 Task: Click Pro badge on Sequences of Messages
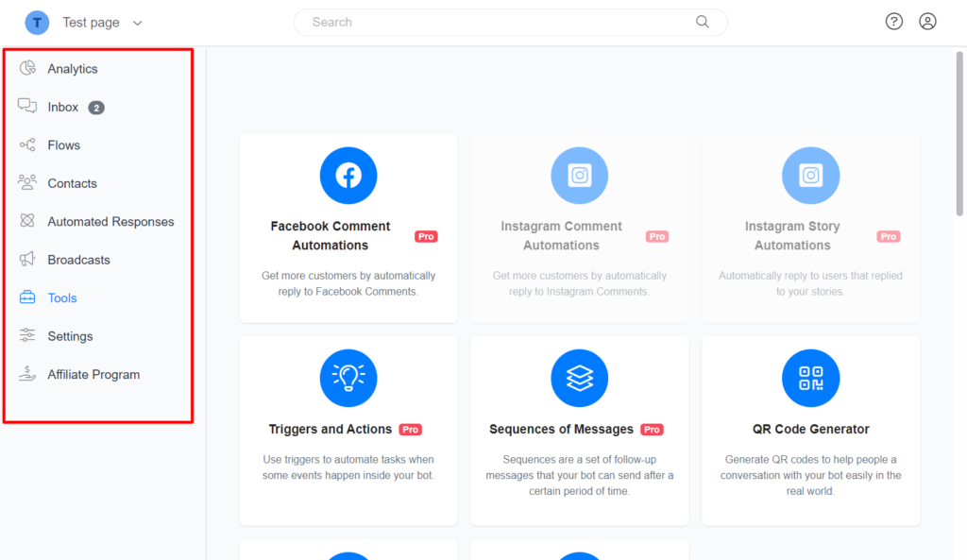click(x=652, y=430)
